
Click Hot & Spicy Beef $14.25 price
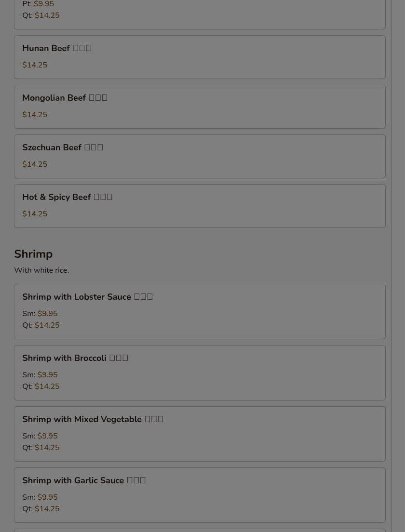35,214
